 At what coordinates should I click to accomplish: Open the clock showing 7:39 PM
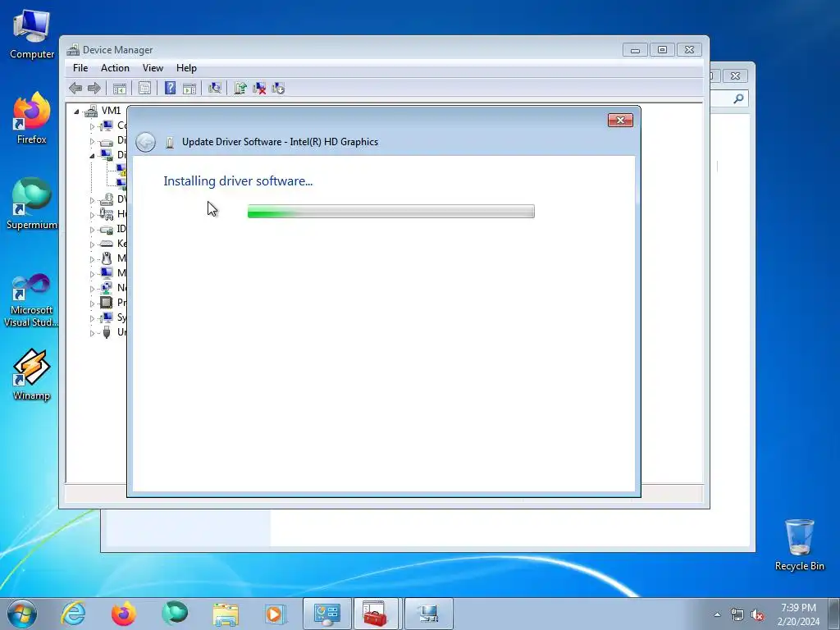[798, 614]
